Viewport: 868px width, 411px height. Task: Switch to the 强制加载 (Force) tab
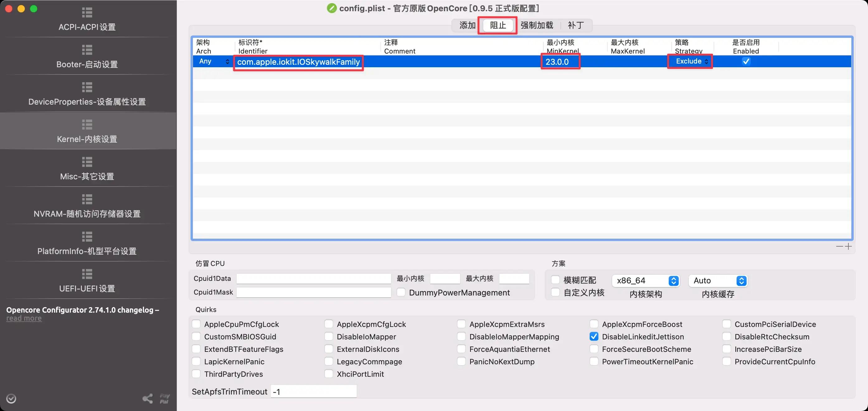(x=537, y=25)
